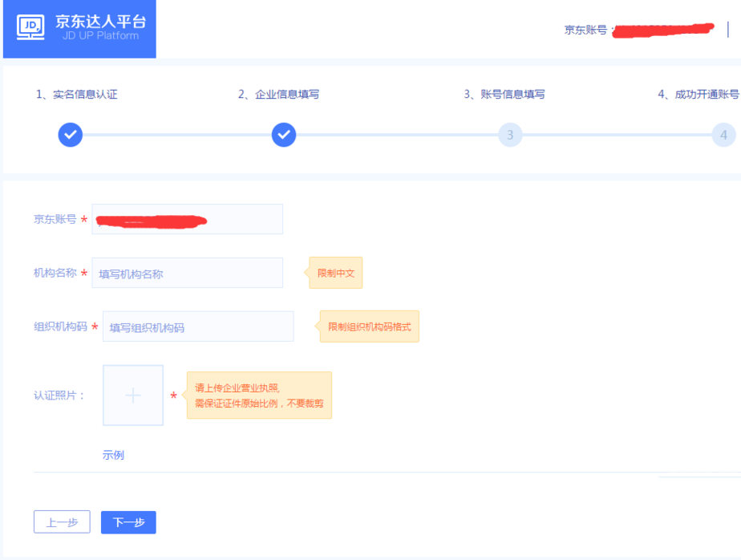Click the step 4 circle indicator

click(x=723, y=135)
